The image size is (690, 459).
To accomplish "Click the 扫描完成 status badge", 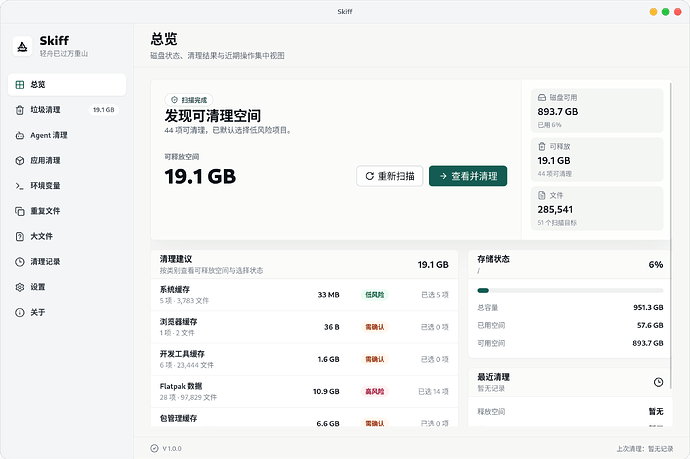I will coord(189,100).
